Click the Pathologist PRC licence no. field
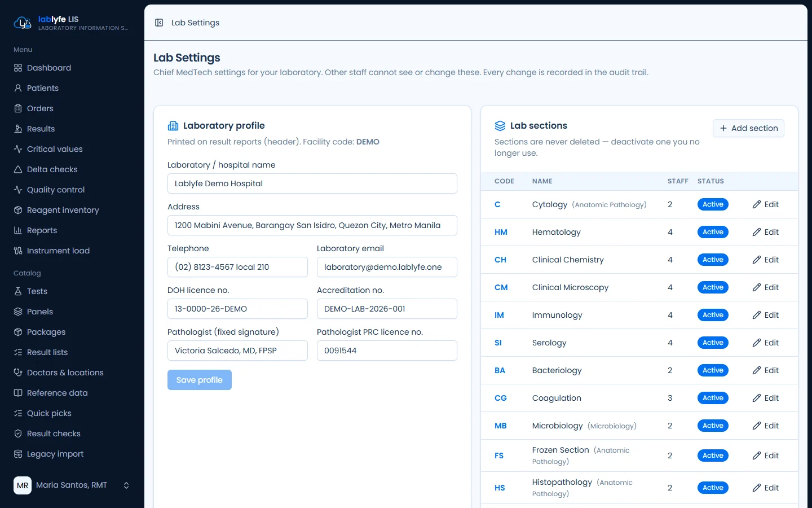 click(x=387, y=351)
